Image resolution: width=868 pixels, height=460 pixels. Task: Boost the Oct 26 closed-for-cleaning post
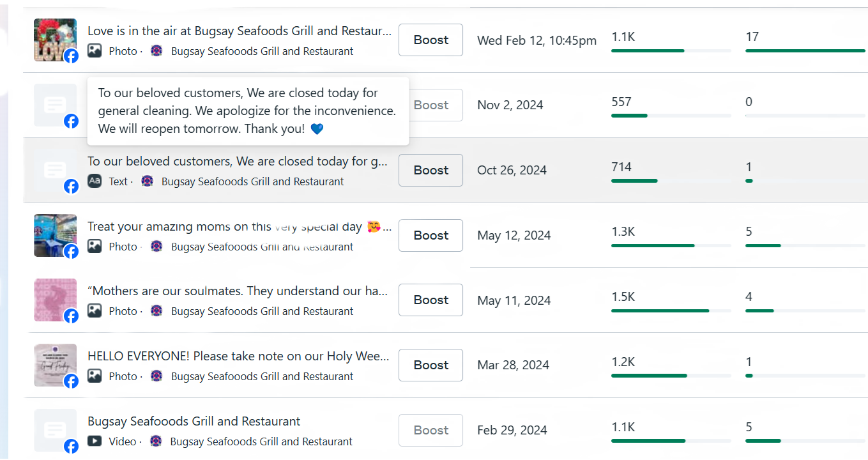pyautogui.click(x=430, y=171)
